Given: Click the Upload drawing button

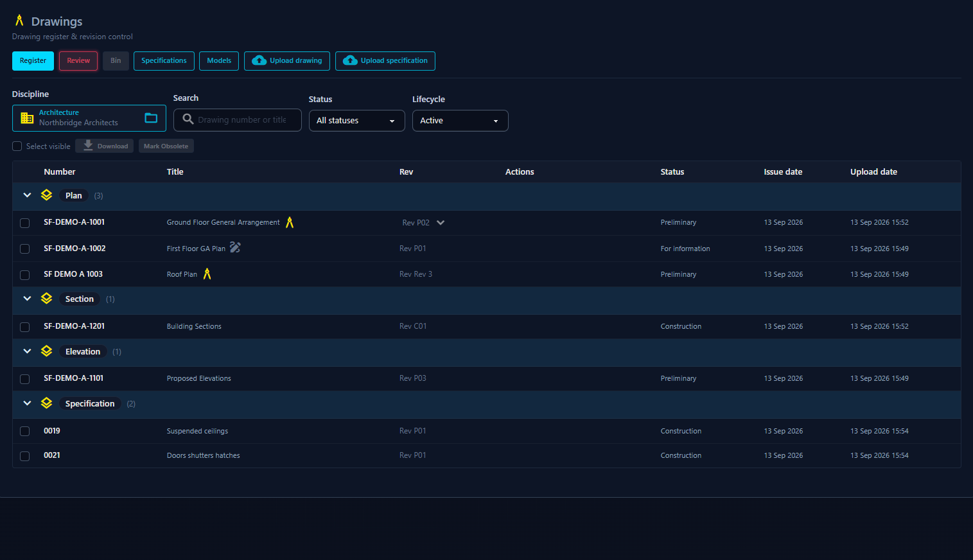Looking at the screenshot, I should point(287,61).
